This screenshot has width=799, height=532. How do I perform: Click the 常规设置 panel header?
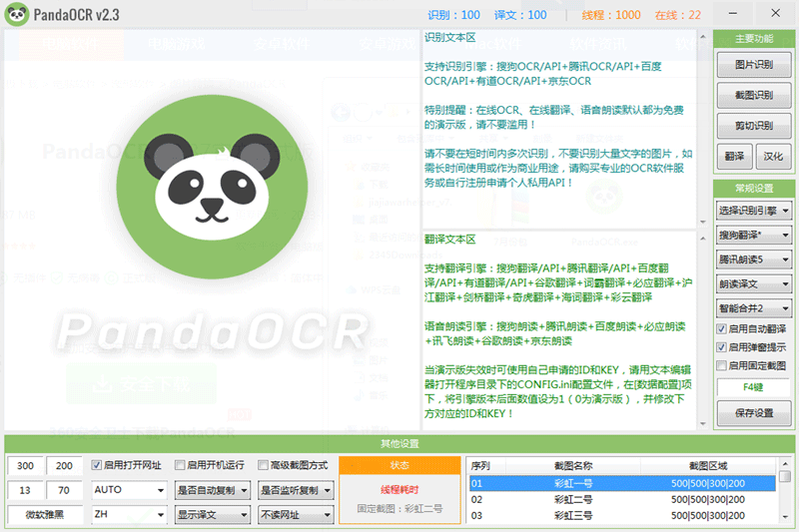[x=754, y=189]
